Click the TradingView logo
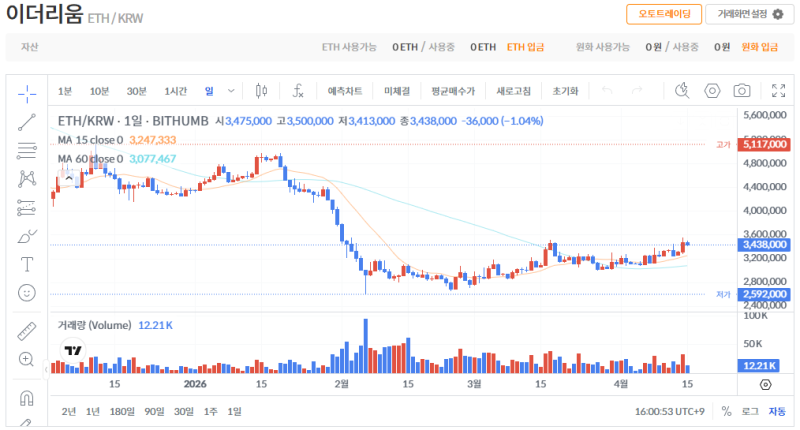 pyautogui.click(x=73, y=350)
